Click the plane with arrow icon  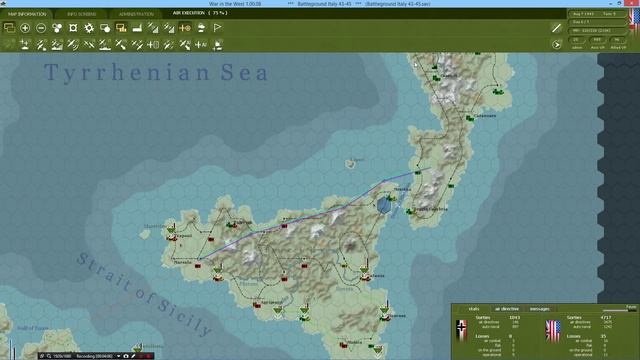(121, 44)
